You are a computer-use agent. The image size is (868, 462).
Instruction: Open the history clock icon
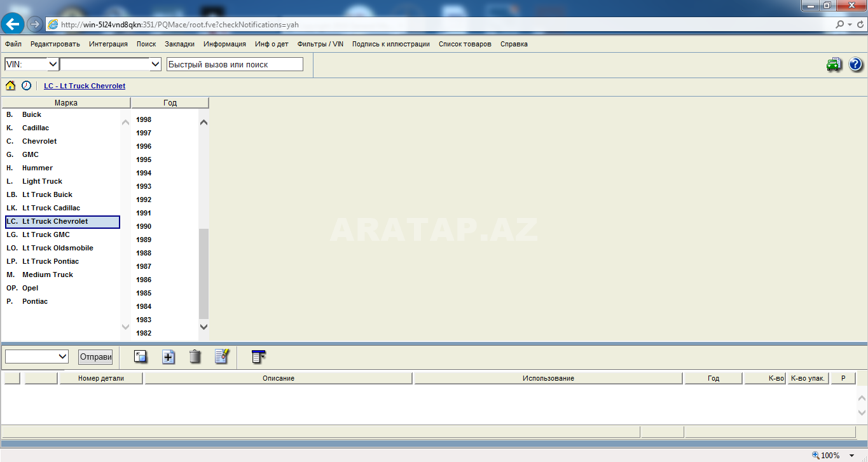26,85
